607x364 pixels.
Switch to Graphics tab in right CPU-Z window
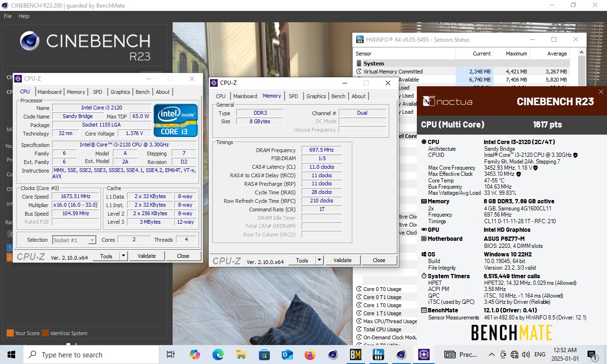point(316,96)
